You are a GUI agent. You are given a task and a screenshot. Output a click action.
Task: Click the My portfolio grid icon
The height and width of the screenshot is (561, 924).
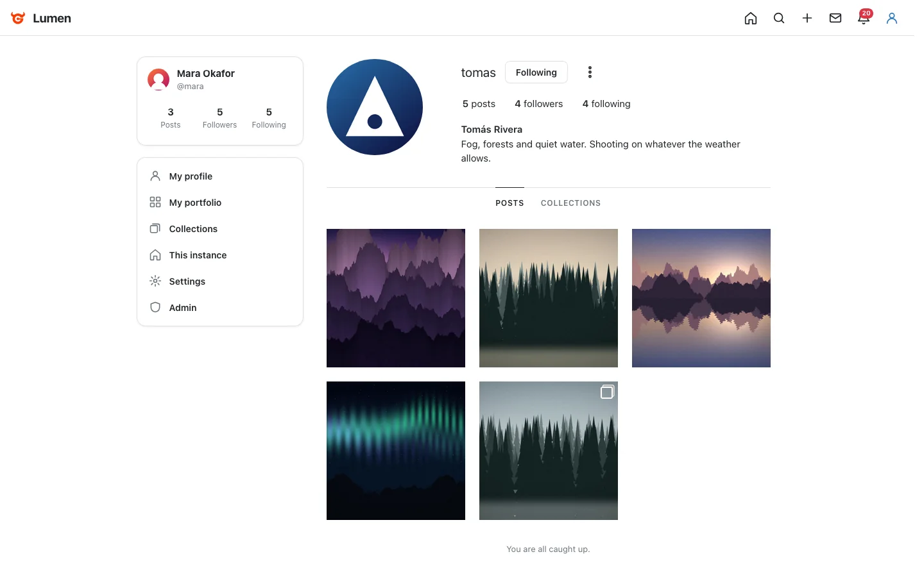pyautogui.click(x=155, y=202)
